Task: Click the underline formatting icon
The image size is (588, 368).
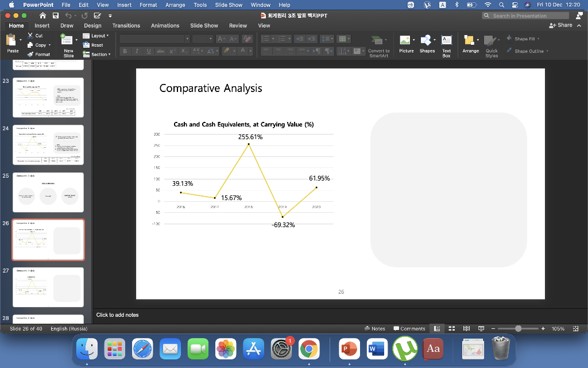Action: coord(149,51)
